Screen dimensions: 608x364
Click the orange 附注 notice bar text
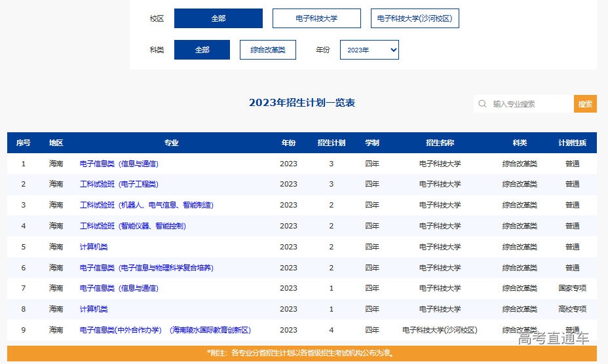point(301,353)
